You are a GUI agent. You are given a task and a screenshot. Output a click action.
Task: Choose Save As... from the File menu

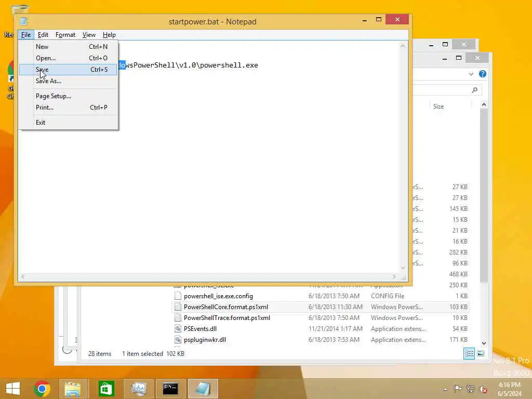tap(68, 81)
